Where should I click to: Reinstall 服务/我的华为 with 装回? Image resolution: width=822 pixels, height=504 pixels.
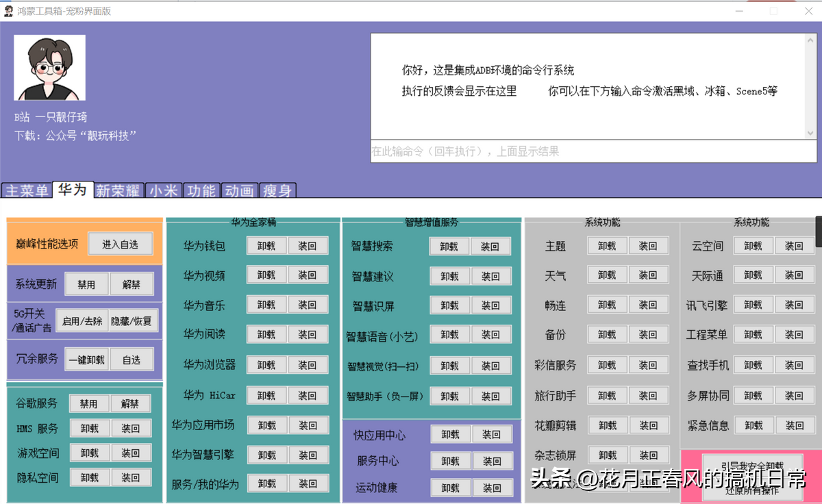tap(308, 483)
